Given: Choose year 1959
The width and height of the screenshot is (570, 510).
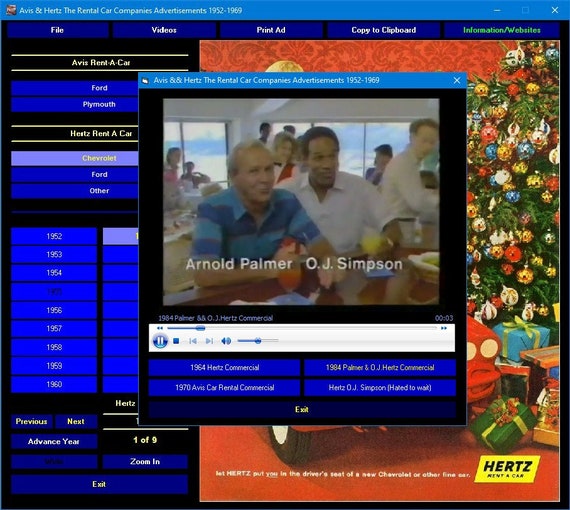Looking at the screenshot, I should 54,366.
